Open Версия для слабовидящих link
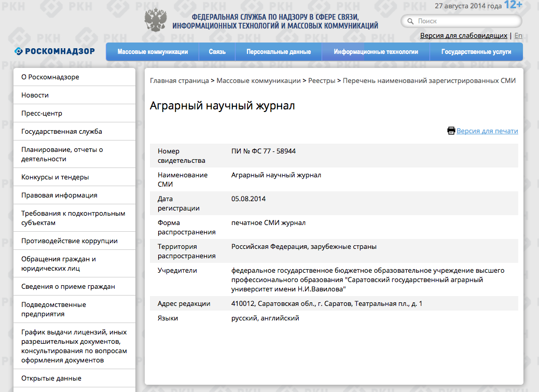The image size is (539, 392). click(x=463, y=35)
